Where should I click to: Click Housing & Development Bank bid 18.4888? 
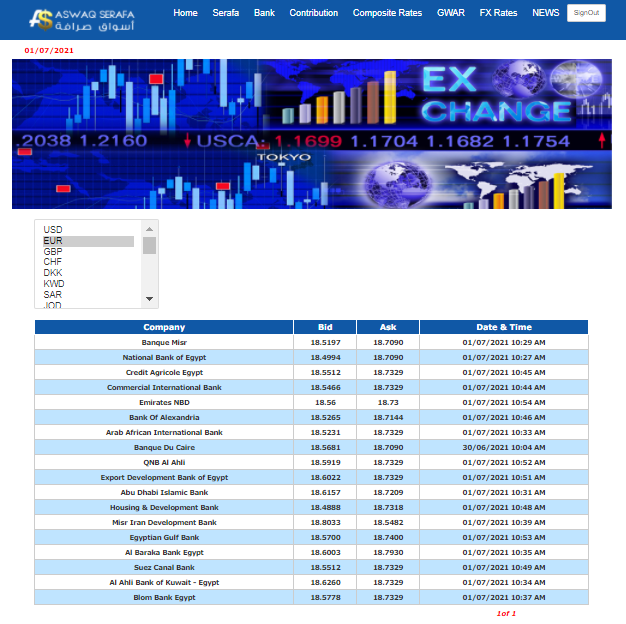pos(325,507)
